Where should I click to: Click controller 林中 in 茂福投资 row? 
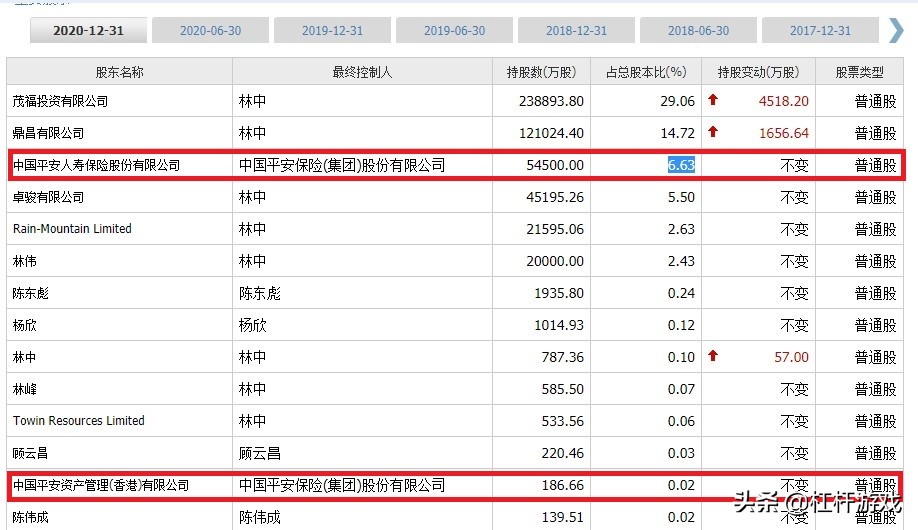pyautogui.click(x=252, y=101)
